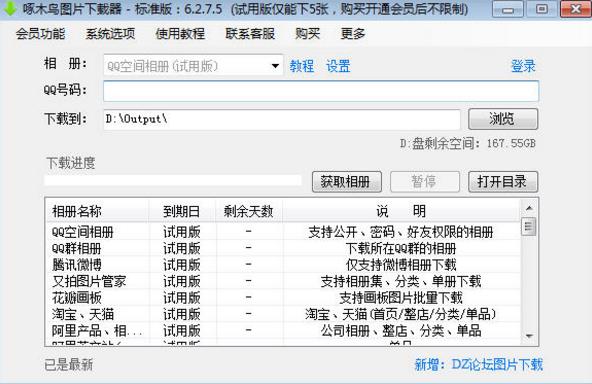Expand the 相册 type dropdown arrow
Image resolution: width=592 pixels, height=384 pixels.
click(x=275, y=66)
